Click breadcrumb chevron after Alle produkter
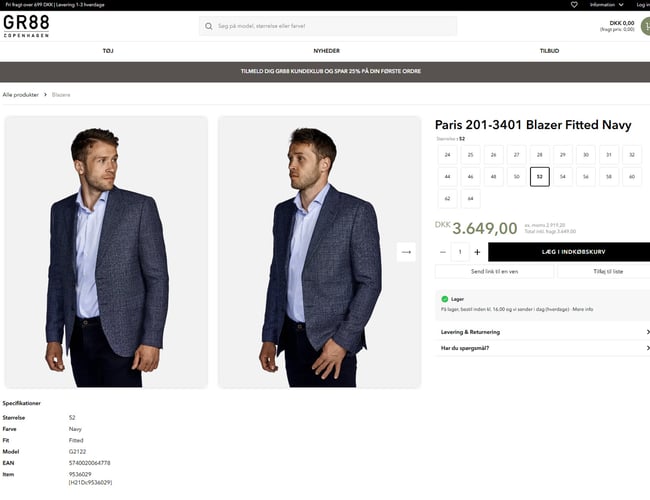Viewport: 650px width, 500px height. click(x=46, y=95)
